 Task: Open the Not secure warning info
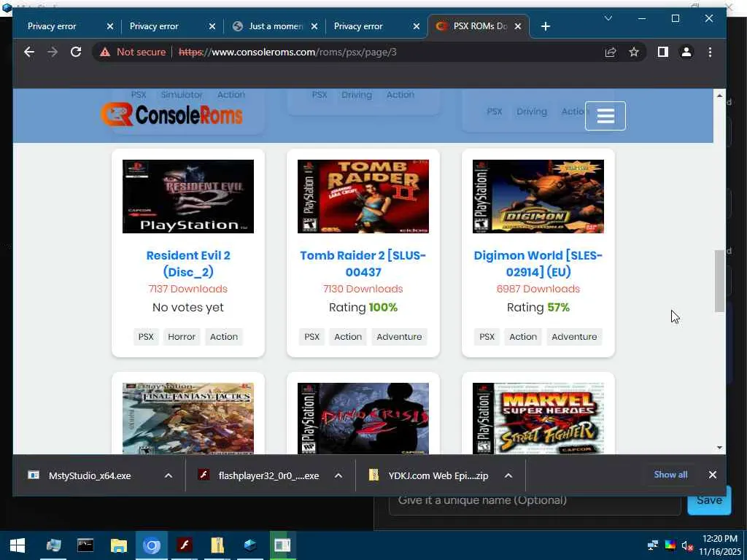133,52
